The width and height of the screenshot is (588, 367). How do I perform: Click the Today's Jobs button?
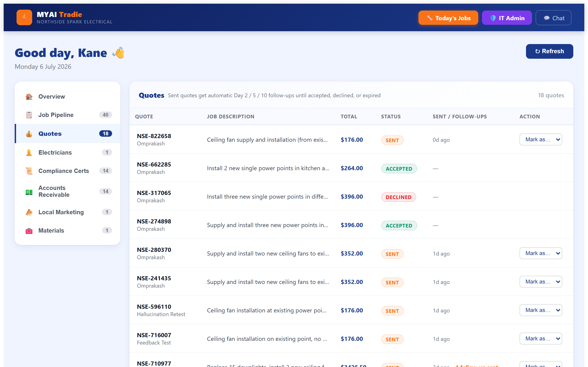coord(448,18)
